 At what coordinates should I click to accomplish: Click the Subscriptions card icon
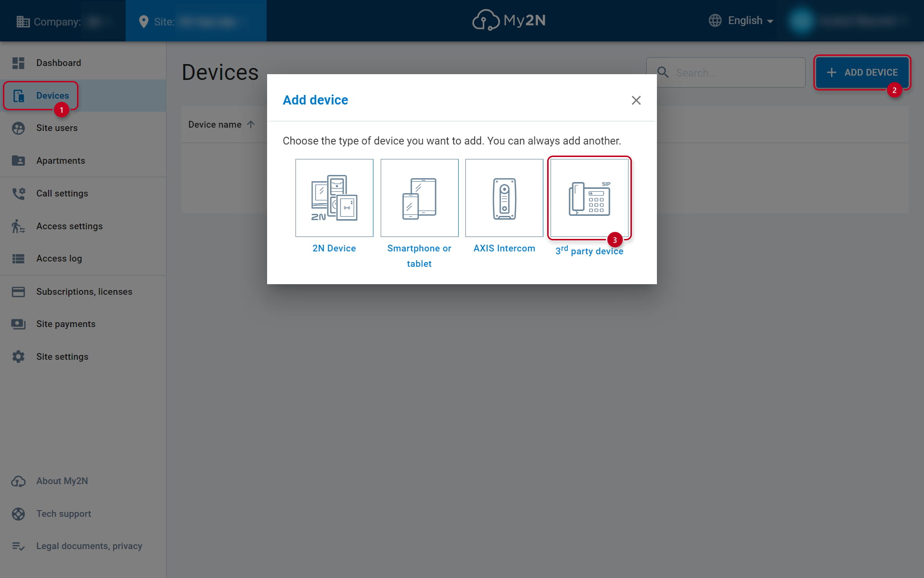(x=18, y=292)
